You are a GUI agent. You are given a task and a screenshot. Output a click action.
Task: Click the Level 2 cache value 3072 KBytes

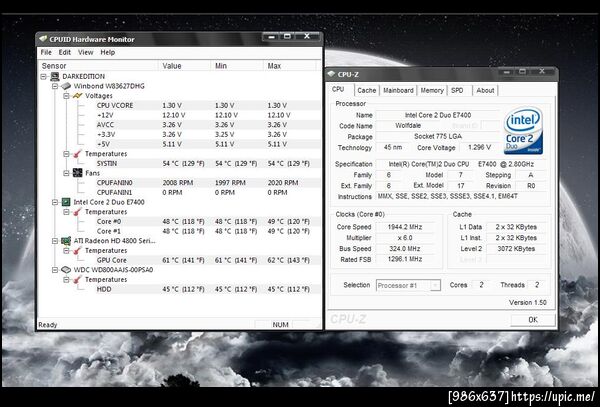point(516,249)
